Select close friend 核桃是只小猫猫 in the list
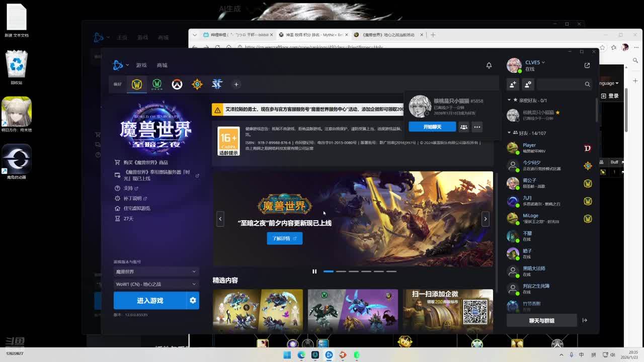 (549, 115)
